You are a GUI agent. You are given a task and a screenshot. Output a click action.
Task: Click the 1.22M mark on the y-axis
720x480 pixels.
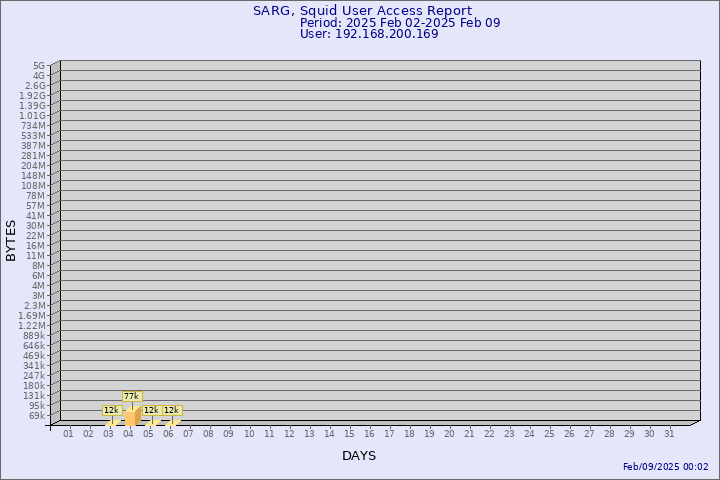point(32,325)
